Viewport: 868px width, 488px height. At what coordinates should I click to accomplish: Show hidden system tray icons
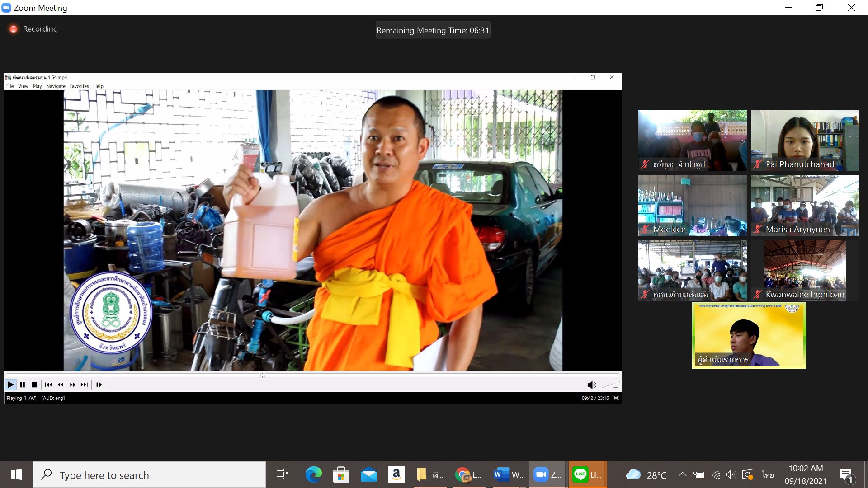click(682, 474)
